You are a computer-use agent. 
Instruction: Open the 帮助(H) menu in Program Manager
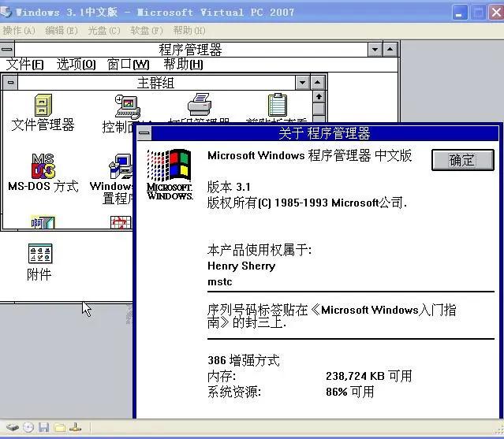(183, 64)
